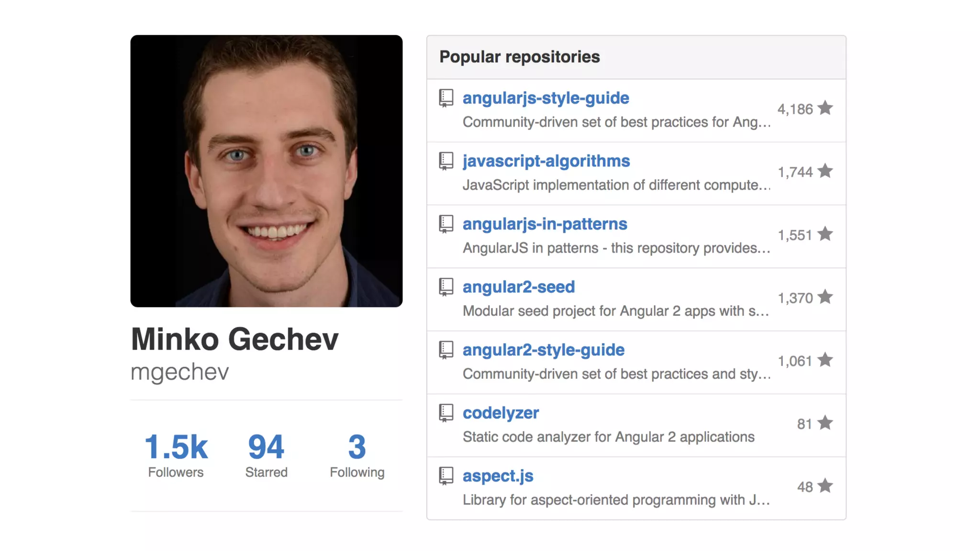The height and width of the screenshot is (551, 980).
Task: Visit the angular2-style-guide repository
Action: coord(543,350)
